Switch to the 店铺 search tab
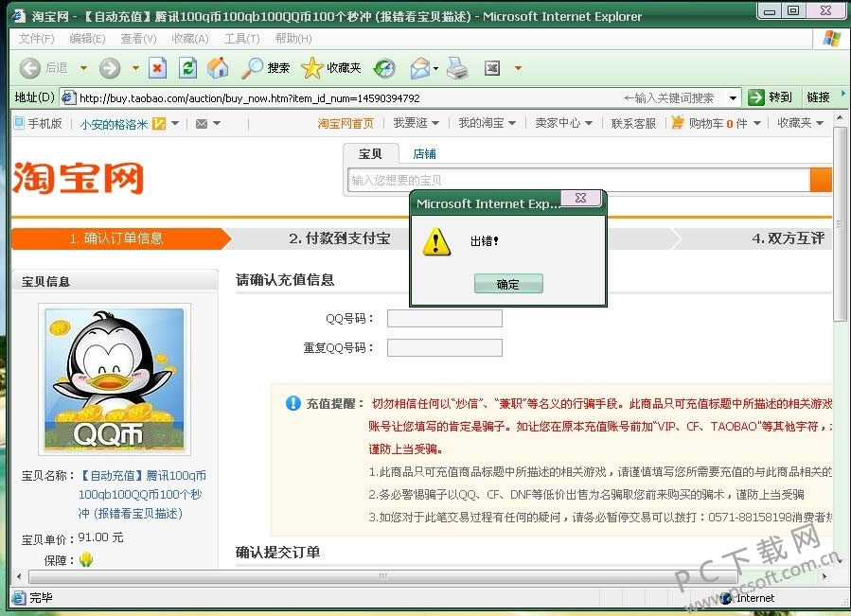This screenshot has height=616, width=851. point(424,154)
